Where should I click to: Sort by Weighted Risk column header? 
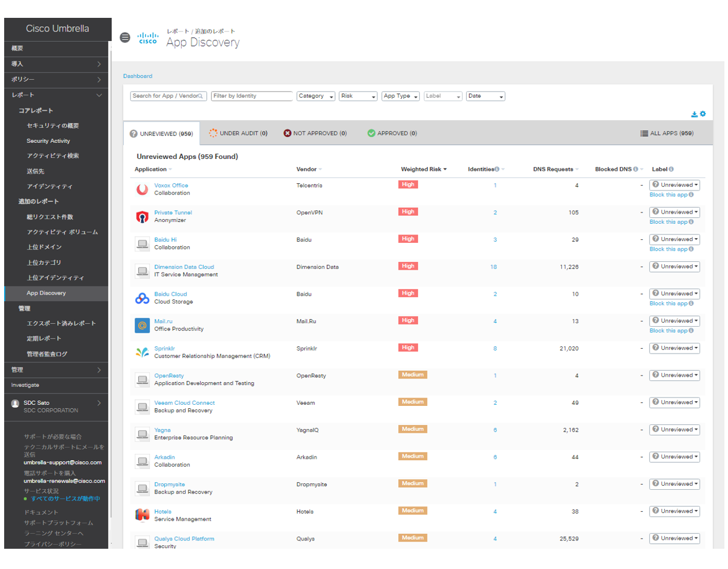click(424, 170)
